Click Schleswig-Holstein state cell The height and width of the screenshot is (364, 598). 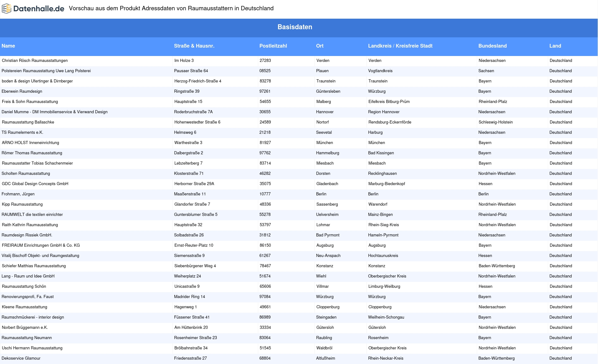pyautogui.click(x=496, y=122)
